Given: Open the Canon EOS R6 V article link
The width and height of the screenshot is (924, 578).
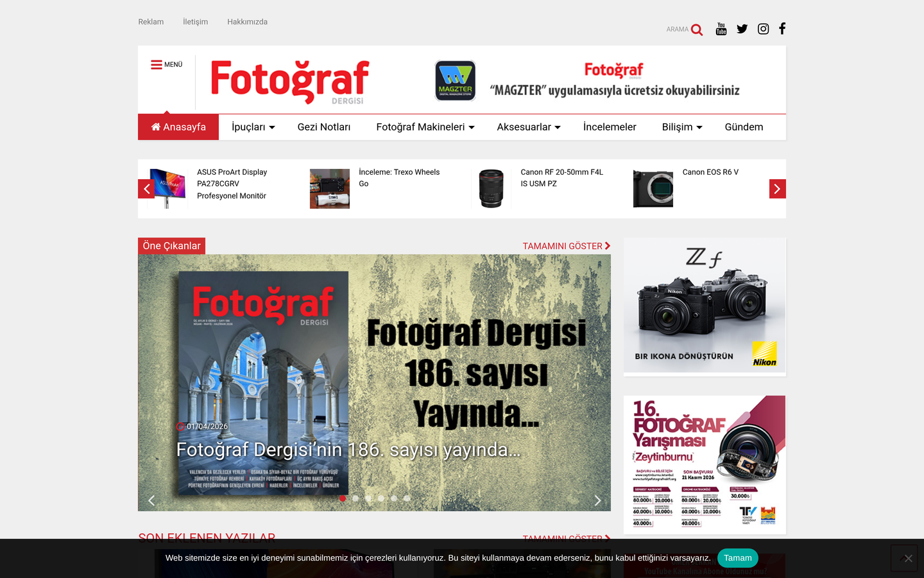Looking at the screenshot, I should [710, 172].
